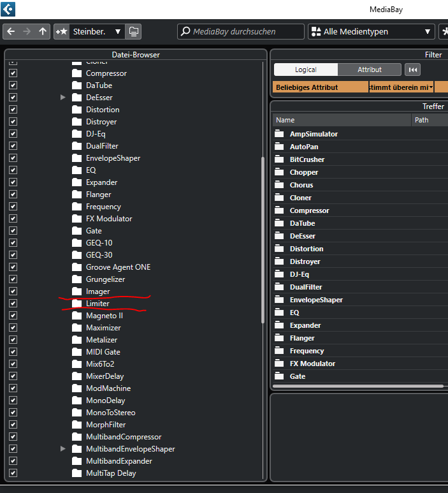The height and width of the screenshot is (493, 448).
Task: Switch to the Attribut filter tab
Action: pyautogui.click(x=370, y=70)
